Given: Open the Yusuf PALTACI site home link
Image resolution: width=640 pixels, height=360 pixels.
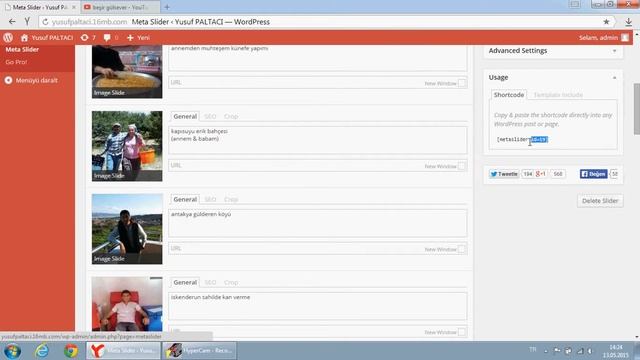Looking at the screenshot, I should point(47,38).
